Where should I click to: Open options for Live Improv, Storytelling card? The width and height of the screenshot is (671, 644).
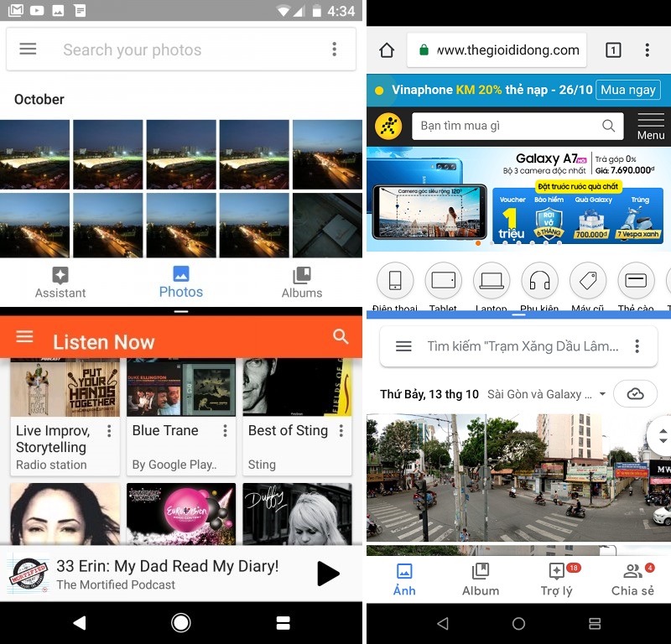pos(110,431)
